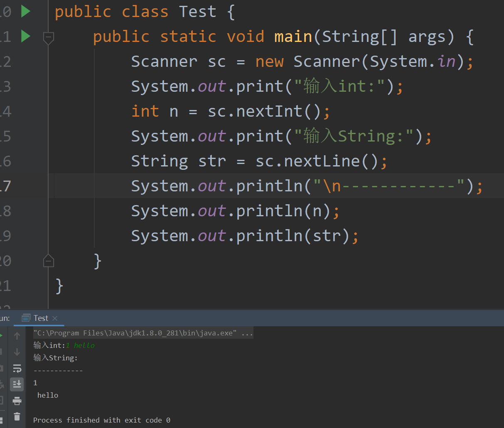
Task: Click the run triangle beside class Test
Action: tap(25, 11)
